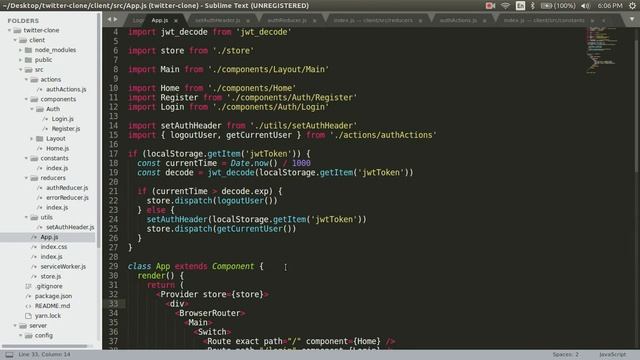Collapse the client folder arrow

[15, 40]
